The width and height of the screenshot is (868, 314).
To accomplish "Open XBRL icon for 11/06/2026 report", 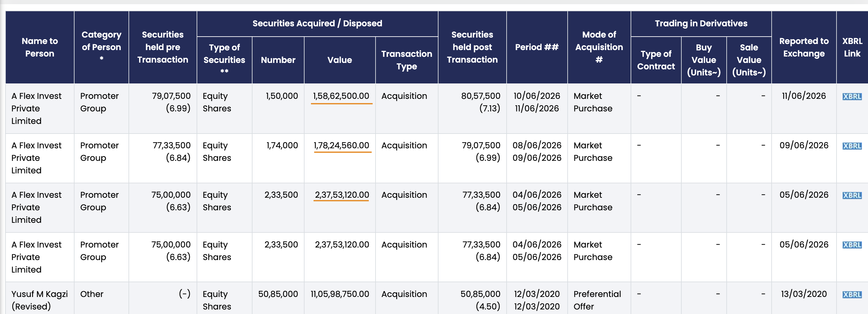I will 852,97.
